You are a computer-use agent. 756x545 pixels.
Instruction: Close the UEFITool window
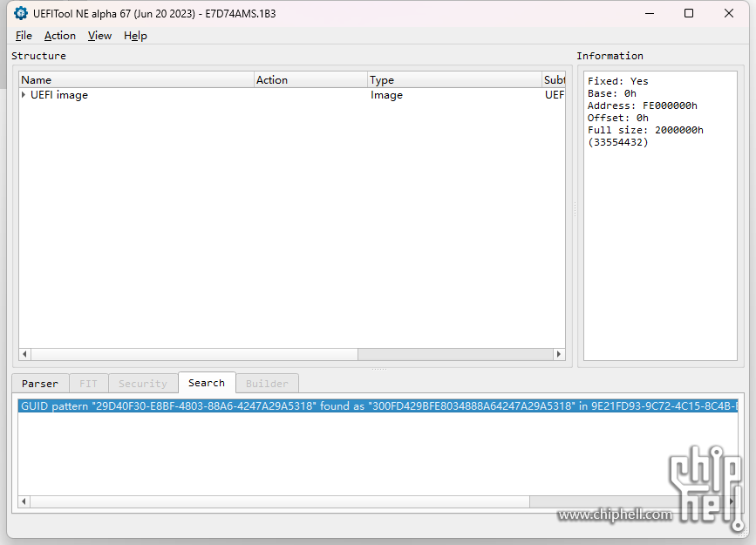[728, 13]
